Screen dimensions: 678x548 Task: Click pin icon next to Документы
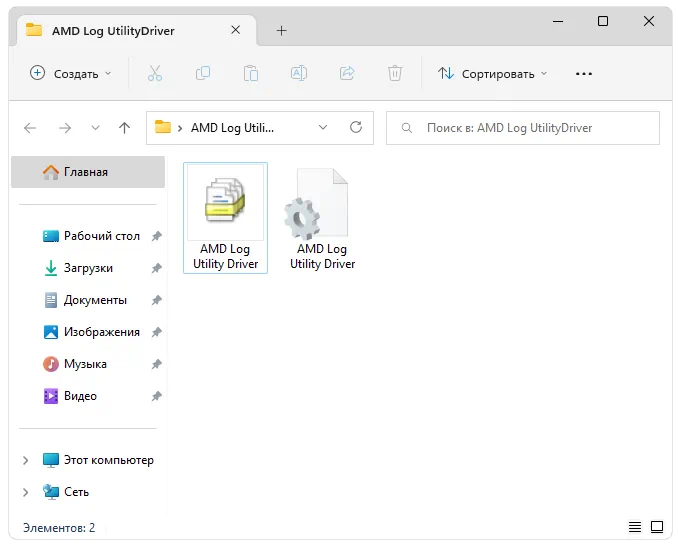coord(157,300)
